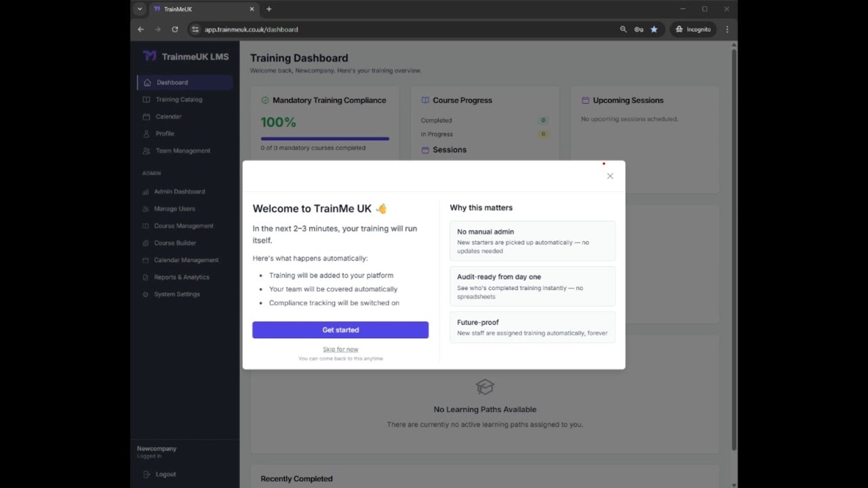Click the No manual admin card
868x488 pixels.
tap(532, 241)
